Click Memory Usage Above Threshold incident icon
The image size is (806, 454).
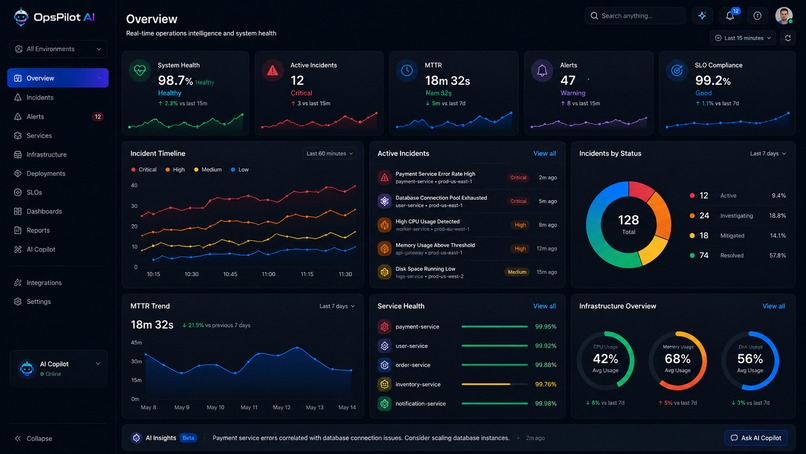384,248
